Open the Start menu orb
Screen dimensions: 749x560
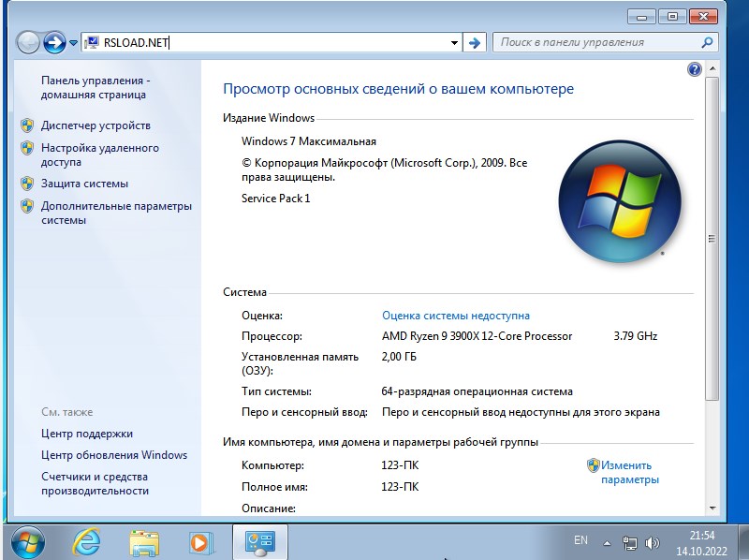pyautogui.click(x=28, y=542)
